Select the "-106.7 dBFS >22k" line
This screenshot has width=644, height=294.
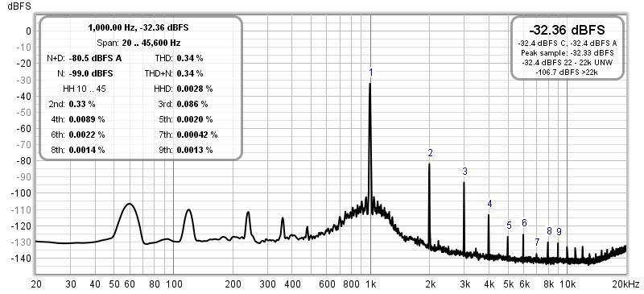click(x=568, y=72)
